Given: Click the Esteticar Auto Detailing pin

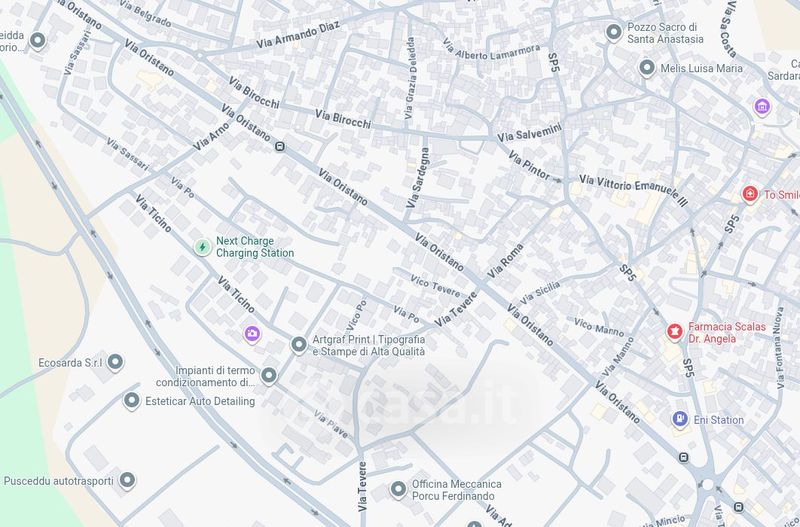Looking at the screenshot, I should click(132, 401).
